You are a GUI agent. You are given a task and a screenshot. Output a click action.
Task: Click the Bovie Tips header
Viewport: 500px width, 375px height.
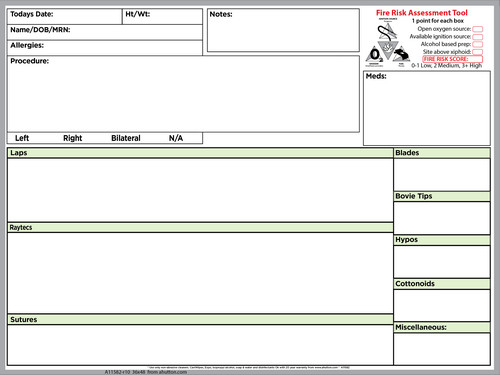tap(442, 196)
